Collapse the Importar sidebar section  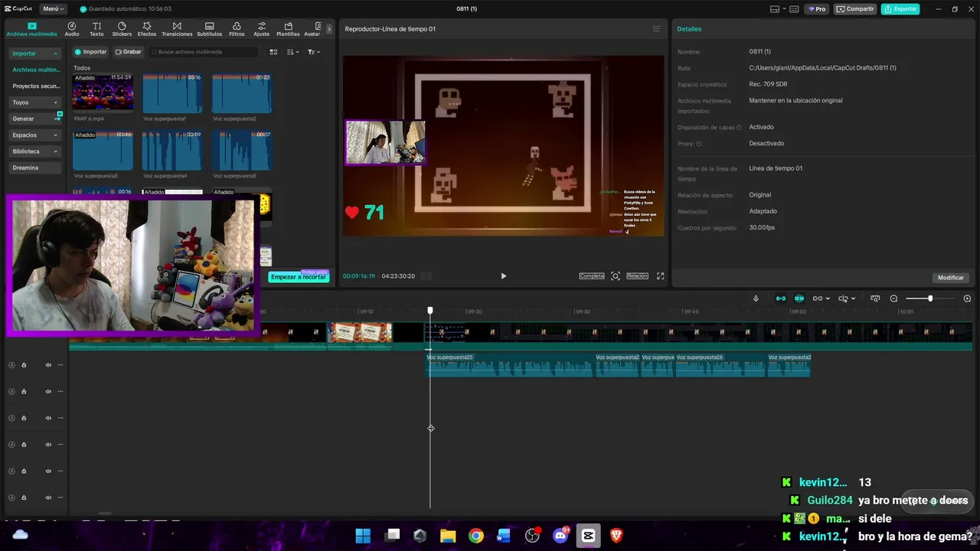pyautogui.click(x=55, y=54)
